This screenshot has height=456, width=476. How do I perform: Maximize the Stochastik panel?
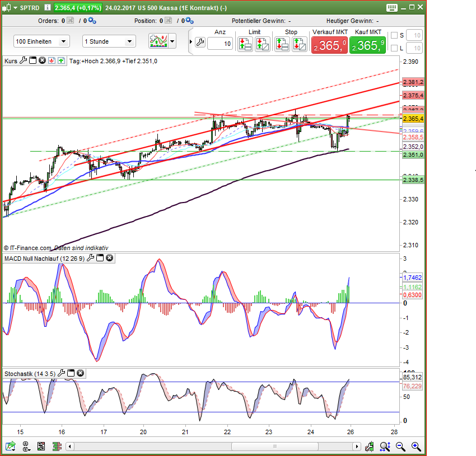71,373
